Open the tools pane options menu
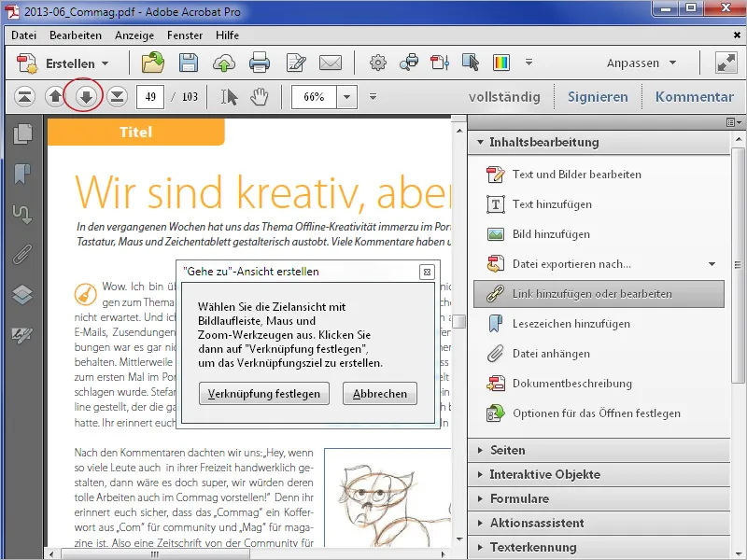Viewport: 747px width, 560px height. [x=734, y=123]
